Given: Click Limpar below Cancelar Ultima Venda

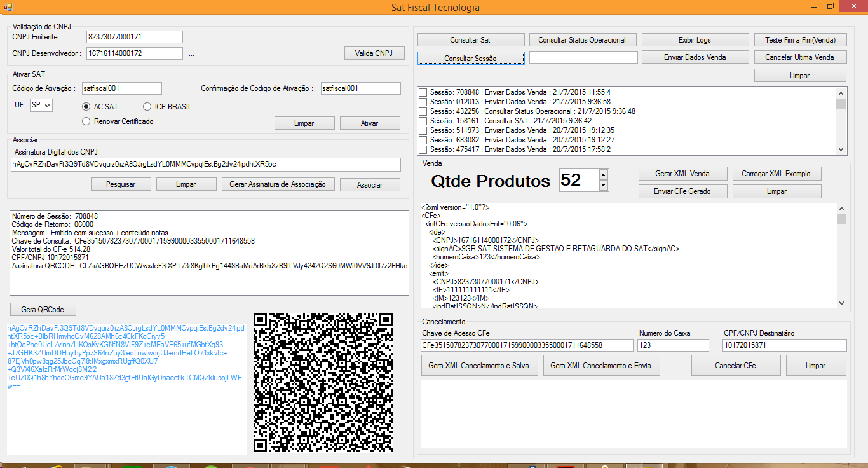Looking at the screenshot, I should coord(801,76).
